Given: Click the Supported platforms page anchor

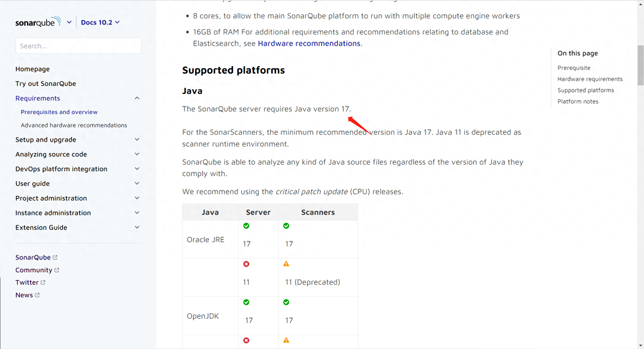Looking at the screenshot, I should [585, 90].
